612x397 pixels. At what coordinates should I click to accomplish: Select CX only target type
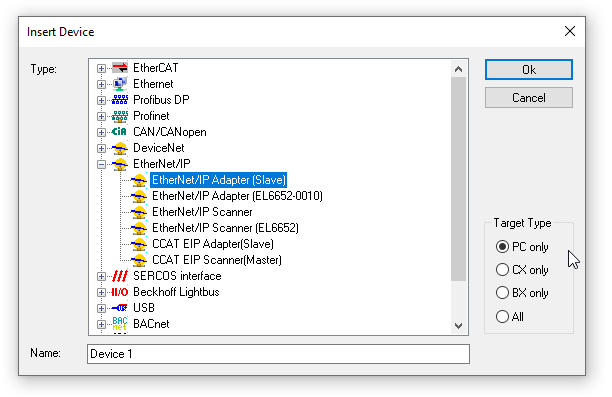click(x=522, y=270)
